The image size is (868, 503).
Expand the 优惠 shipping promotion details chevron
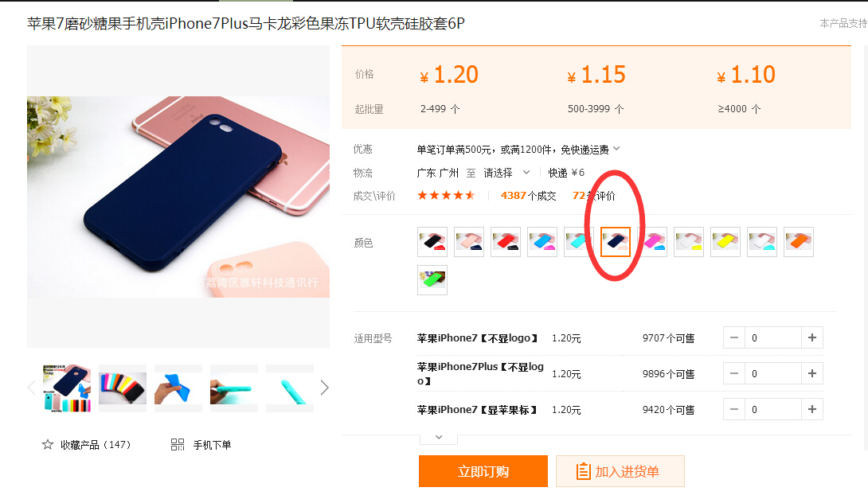click(x=616, y=148)
